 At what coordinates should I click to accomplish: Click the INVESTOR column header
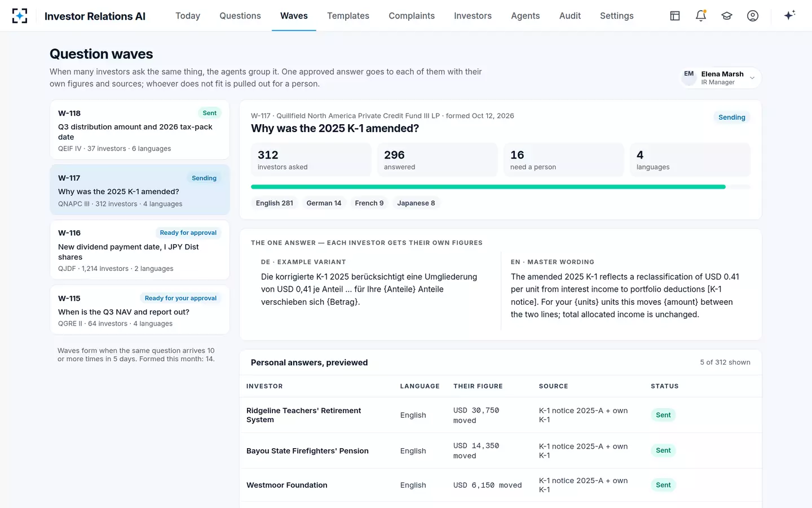click(264, 386)
